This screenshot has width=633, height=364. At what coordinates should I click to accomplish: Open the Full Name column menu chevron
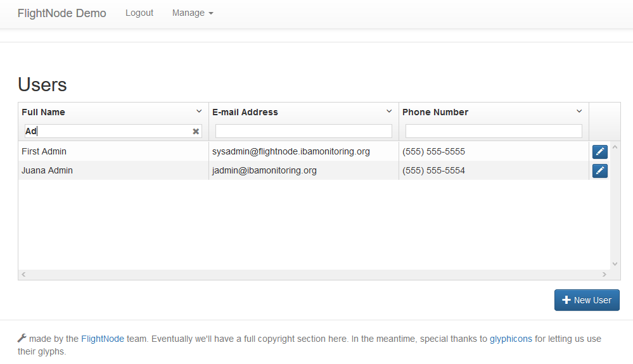[199, 111]
